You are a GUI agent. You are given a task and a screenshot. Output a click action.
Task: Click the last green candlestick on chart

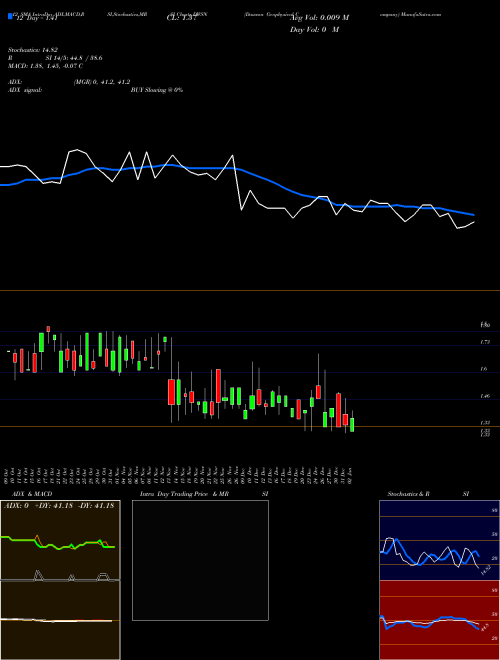pyautogui.click(x=352, y=424)
